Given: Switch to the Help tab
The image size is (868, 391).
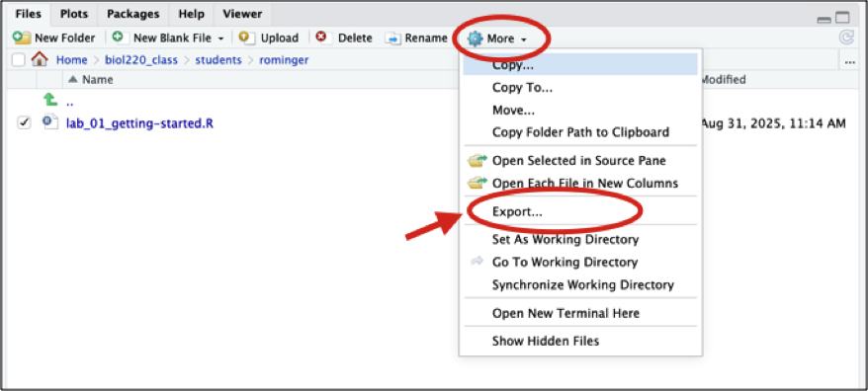Looking at the screenshot, I should (x=192, y=15).
